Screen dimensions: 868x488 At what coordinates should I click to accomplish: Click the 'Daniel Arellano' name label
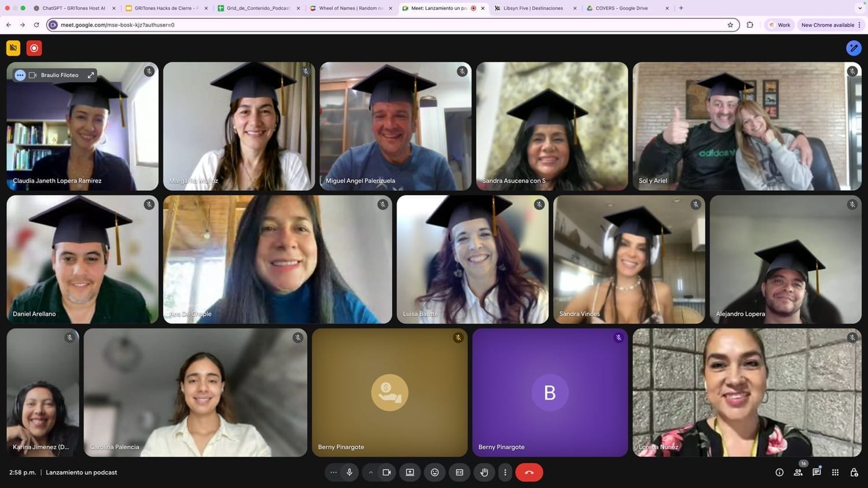click(x=34, y=314)
